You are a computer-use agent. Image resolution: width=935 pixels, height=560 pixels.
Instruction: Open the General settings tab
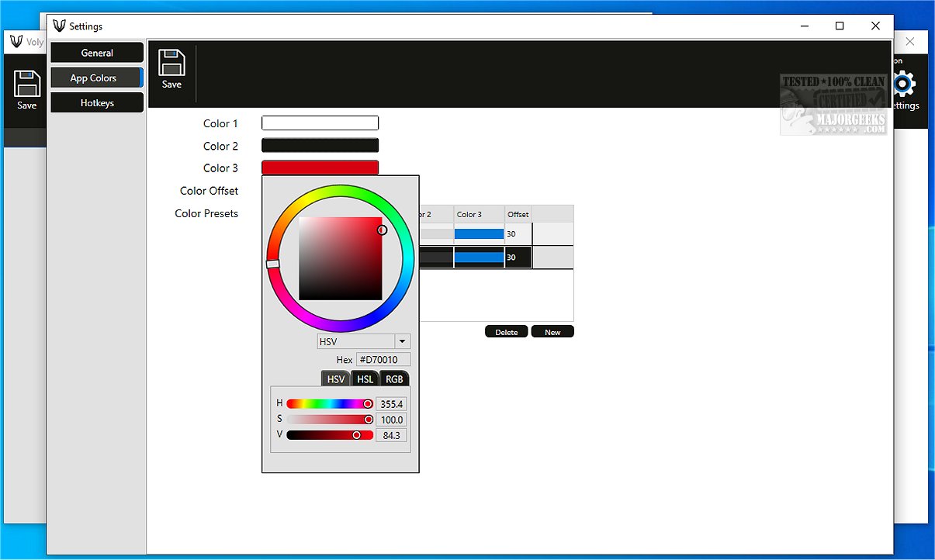tap(97, 53)
